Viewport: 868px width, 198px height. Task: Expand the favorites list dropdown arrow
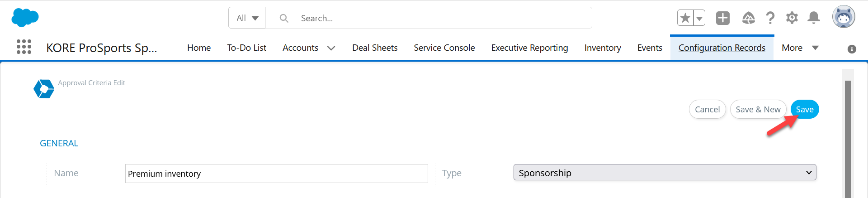699,18
